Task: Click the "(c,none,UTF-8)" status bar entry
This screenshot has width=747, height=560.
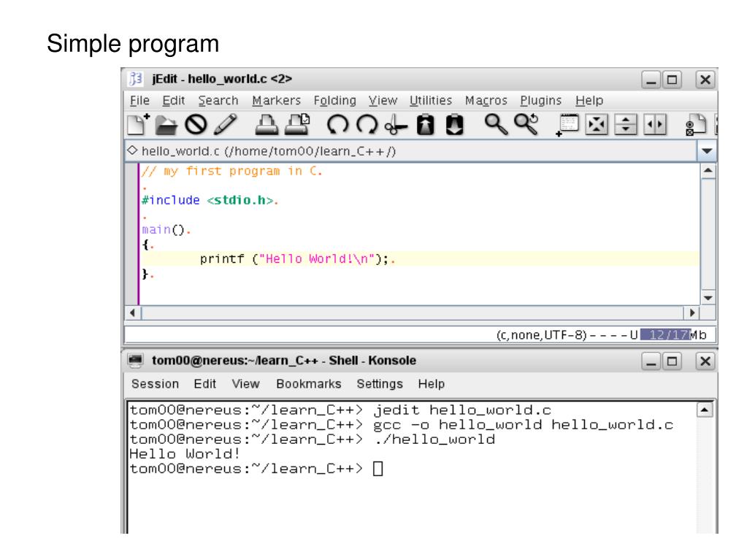Action: [x=541, y=335]
